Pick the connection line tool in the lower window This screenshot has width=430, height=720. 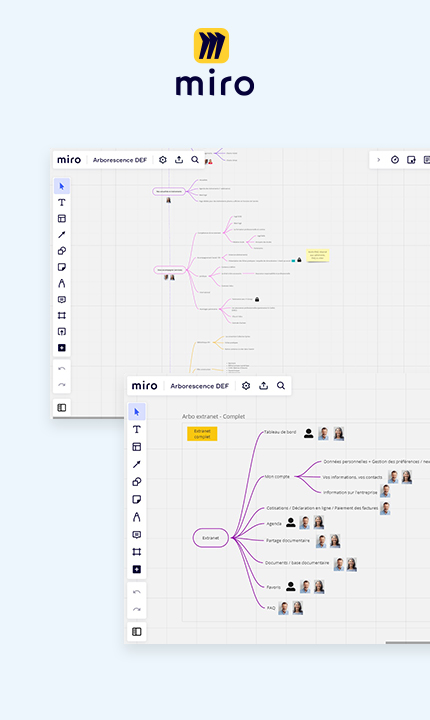pyautogui.click(x=136, y=464)
